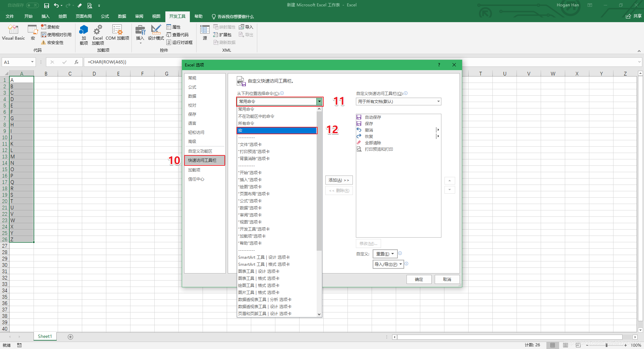
Task: Click XML Import (导入)
Action: tap(246, 27)
